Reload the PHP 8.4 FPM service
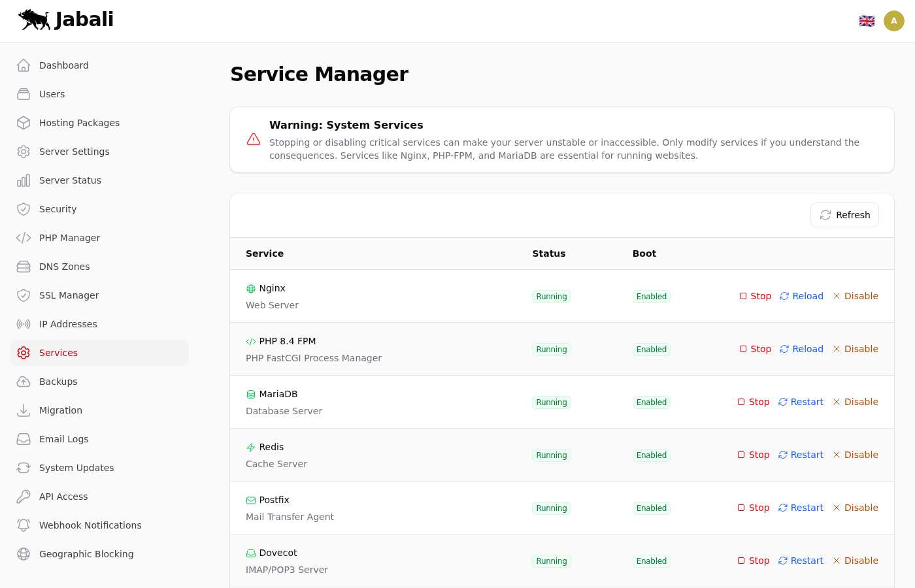This screenshot has height=588, width=915. (801, 349)
